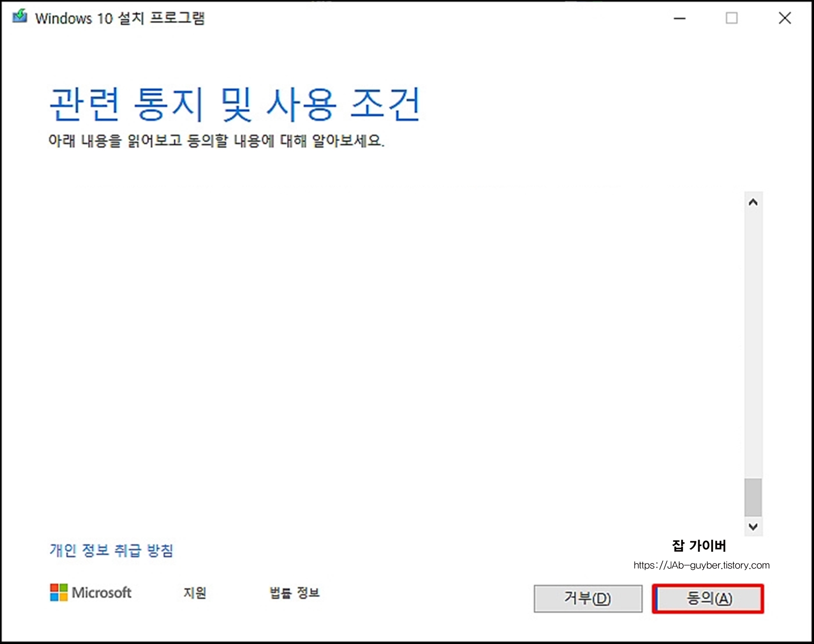Image resolution: width=814 pixels, height=644 pixels.
Task: Click the 동의(A) accept button
Action: (708, 599)
